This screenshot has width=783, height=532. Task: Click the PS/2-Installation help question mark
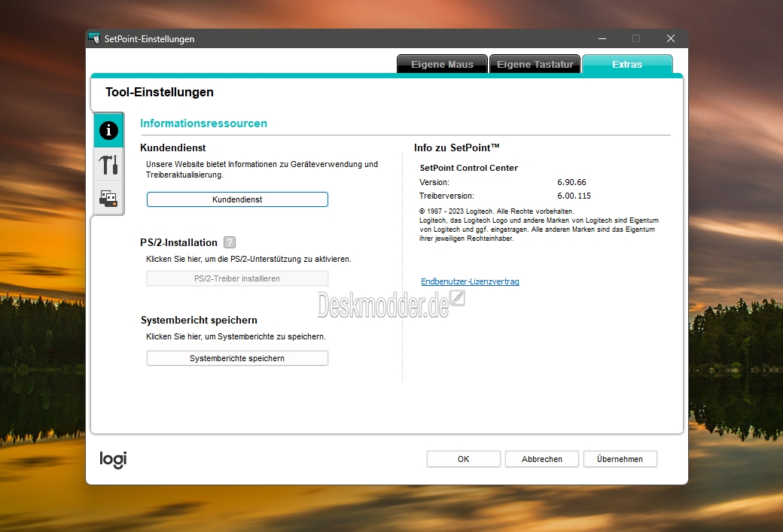229,242
